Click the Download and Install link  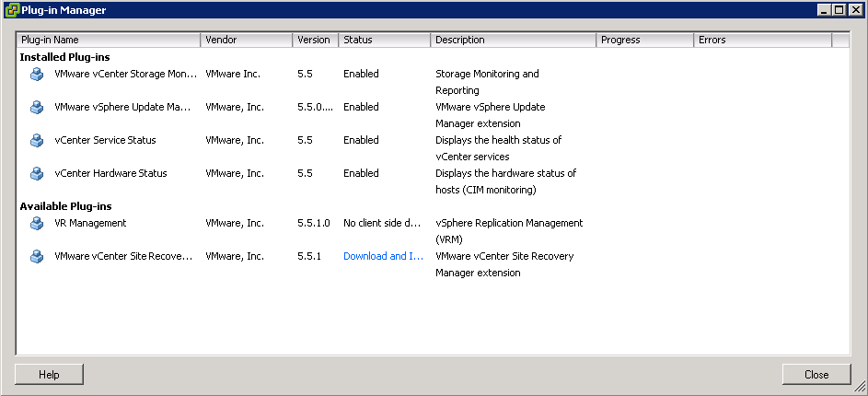point(383,256)
